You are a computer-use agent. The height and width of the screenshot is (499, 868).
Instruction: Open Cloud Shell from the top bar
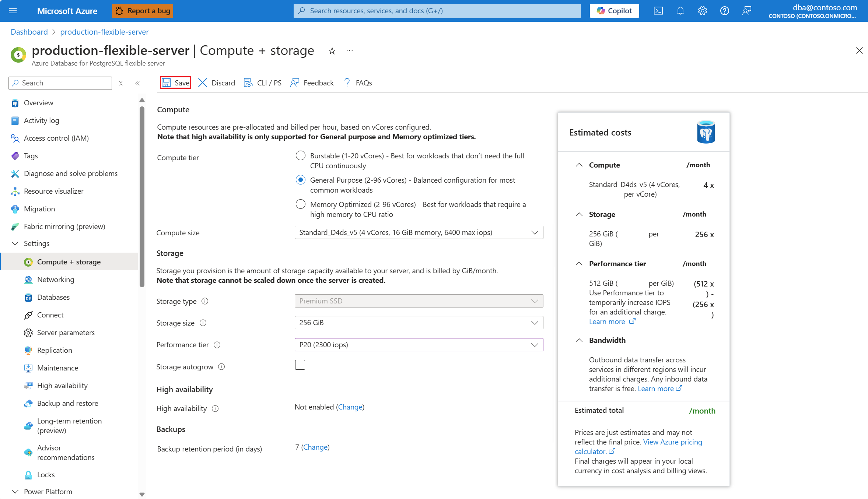658,11
